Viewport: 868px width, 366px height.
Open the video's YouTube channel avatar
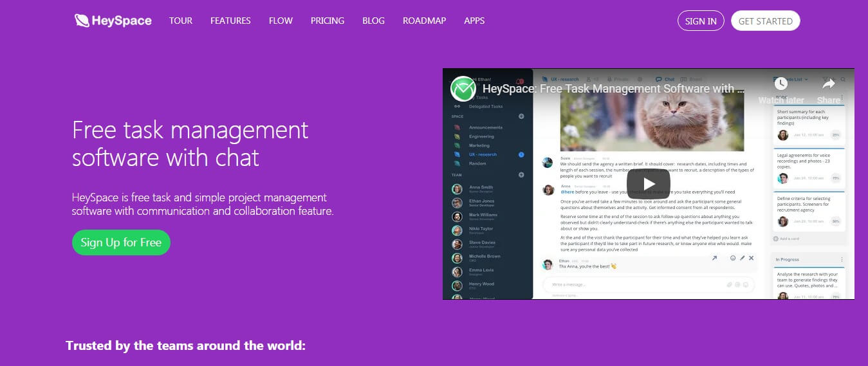coord(463,89)
